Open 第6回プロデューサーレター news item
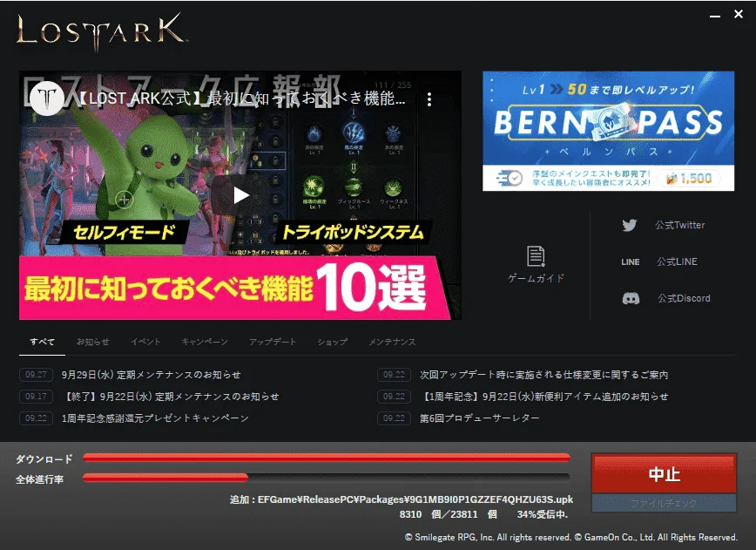756x550 pixels. tap(479, 418)
